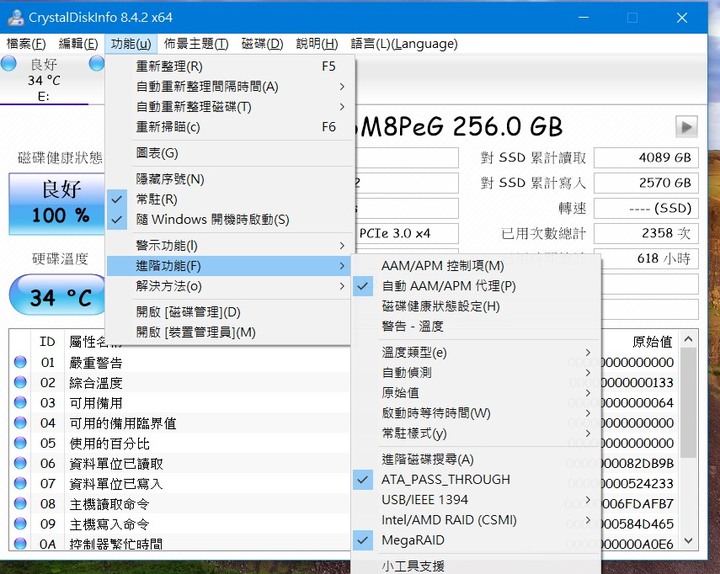This screenshot has height=574, width=720.
Task: Choose 重新掃瞄(c) rescan
Action: tap(230, 127)
